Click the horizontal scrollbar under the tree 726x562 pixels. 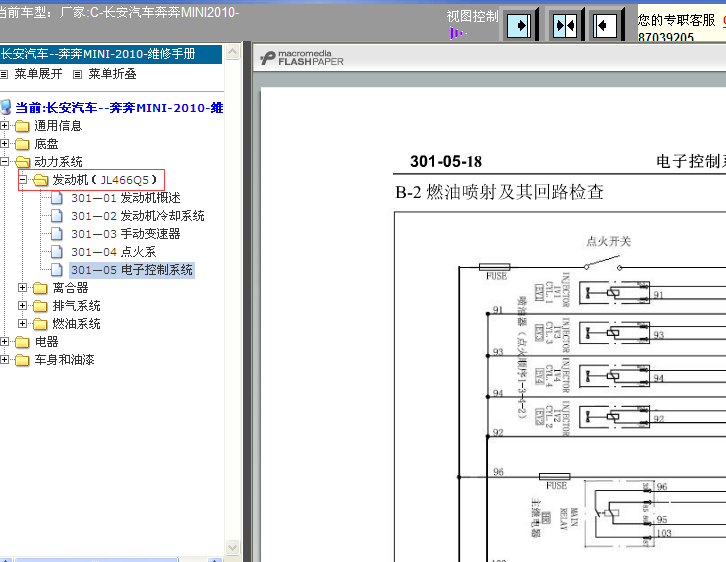click(x=96, y=560)
